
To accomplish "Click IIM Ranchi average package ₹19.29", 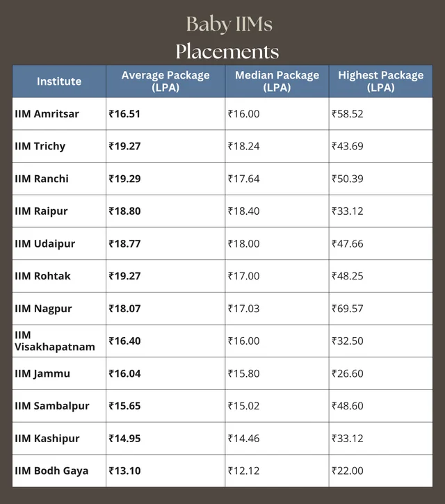I will click(x=125, y=179).
